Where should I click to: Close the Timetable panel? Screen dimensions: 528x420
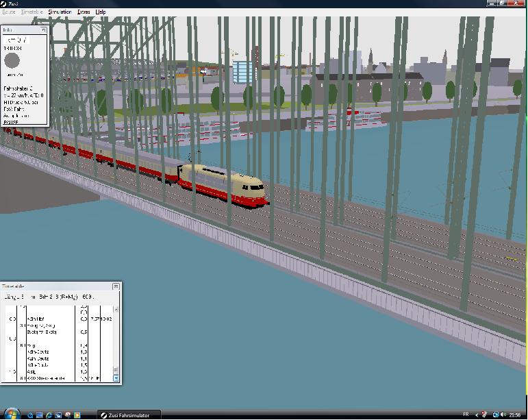pos(116,286)
